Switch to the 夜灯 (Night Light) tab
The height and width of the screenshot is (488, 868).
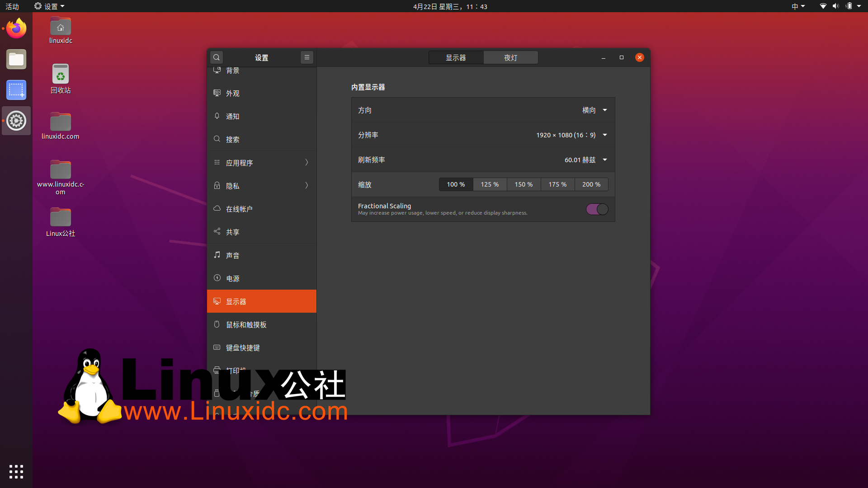tap(510, 57)
